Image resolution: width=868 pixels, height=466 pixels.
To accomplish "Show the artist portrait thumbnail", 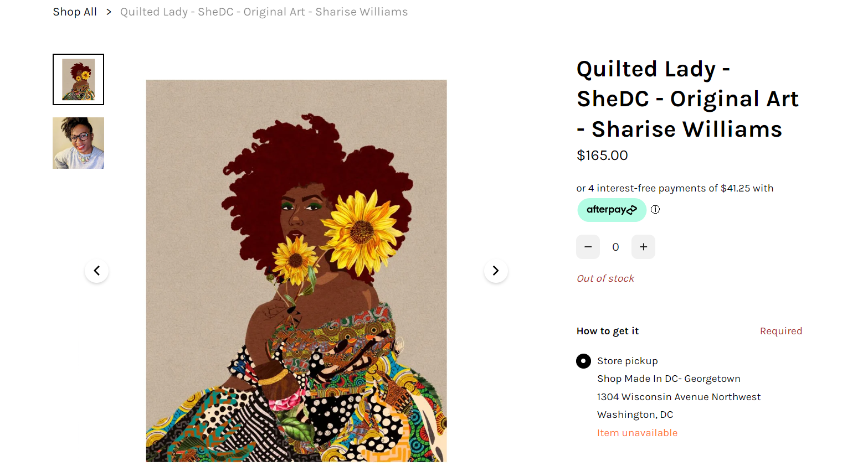I will pyautogui.click(x=78, y=143).
